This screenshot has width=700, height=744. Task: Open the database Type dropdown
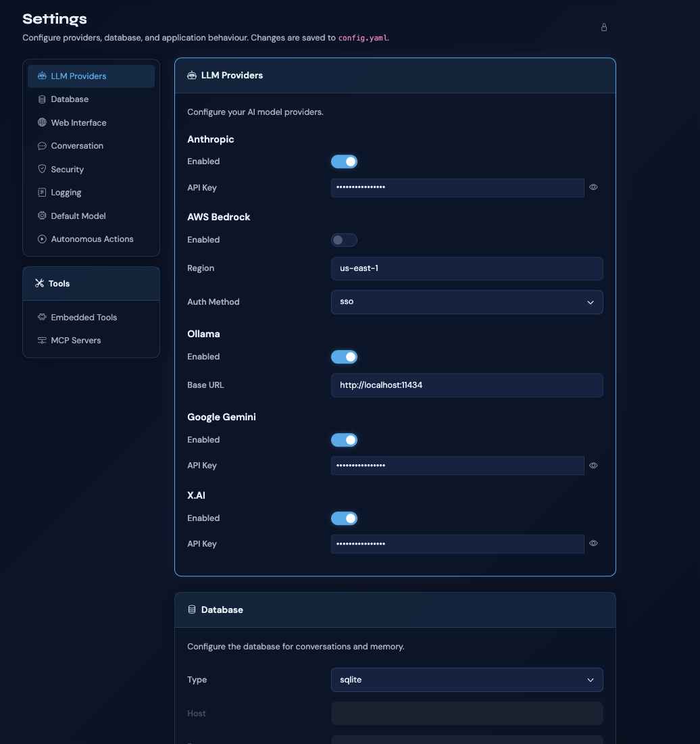(x=467, y=680)
